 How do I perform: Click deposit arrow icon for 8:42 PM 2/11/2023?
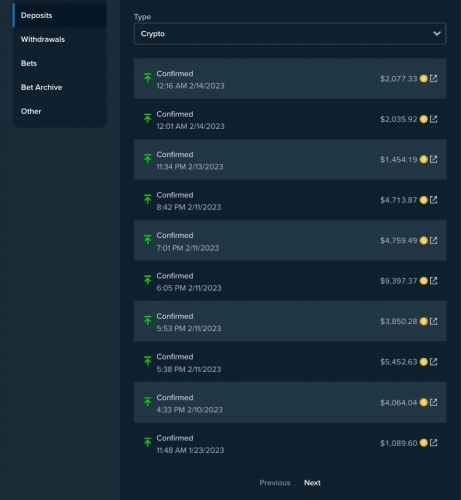(x=147, y=199)
